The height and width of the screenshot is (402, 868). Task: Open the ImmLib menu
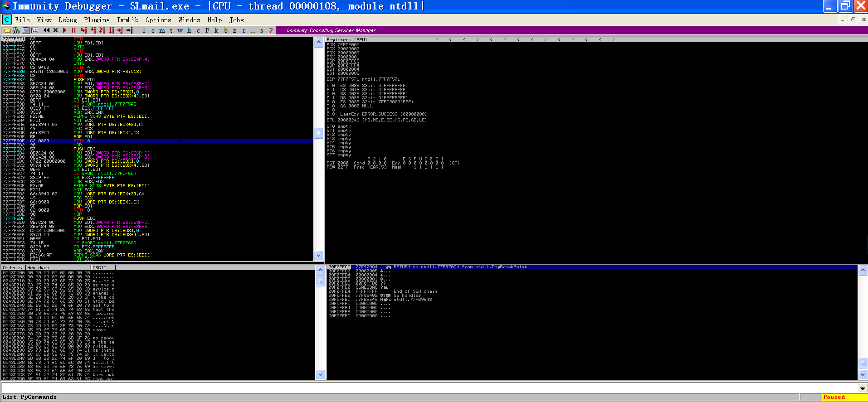click(x=127, y=20)
